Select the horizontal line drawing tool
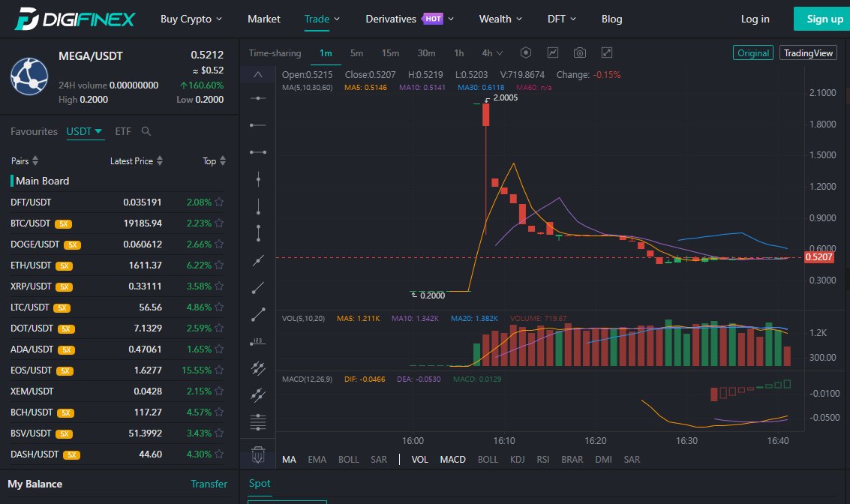This screenshot has height=504, width=850. click(x=258, y=98)
